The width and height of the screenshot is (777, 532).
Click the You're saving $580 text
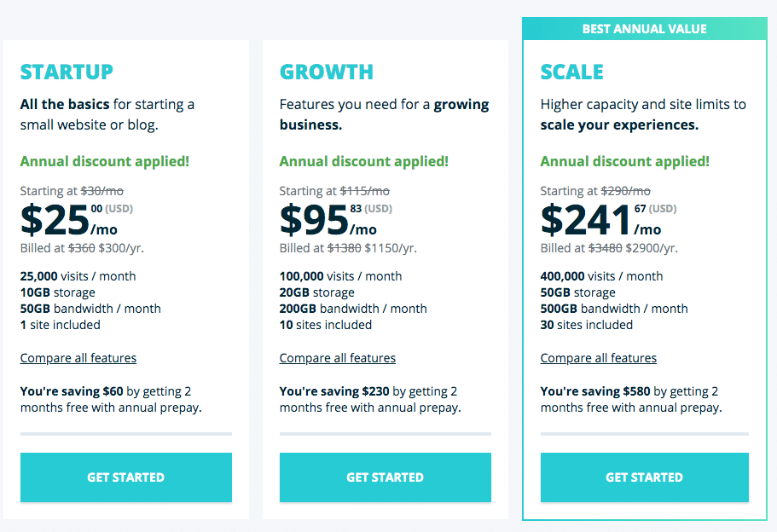point(595,391)
